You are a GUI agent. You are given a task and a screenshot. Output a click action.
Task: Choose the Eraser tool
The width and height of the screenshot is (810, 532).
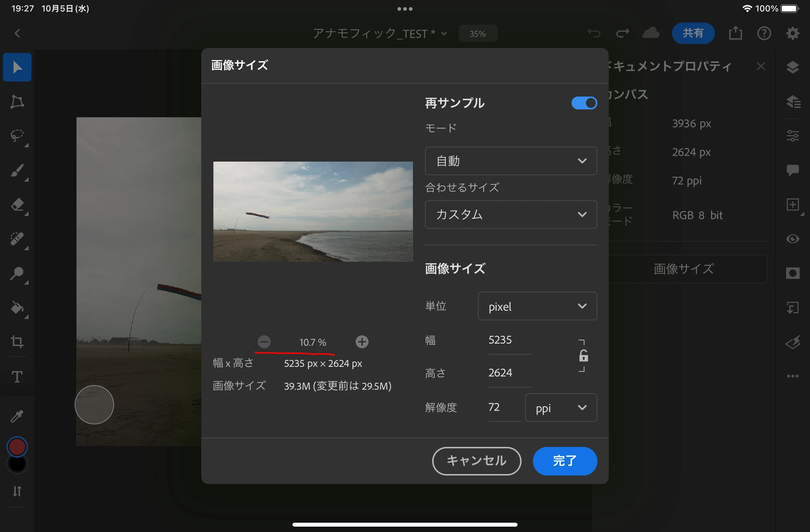tap(17, 205)
